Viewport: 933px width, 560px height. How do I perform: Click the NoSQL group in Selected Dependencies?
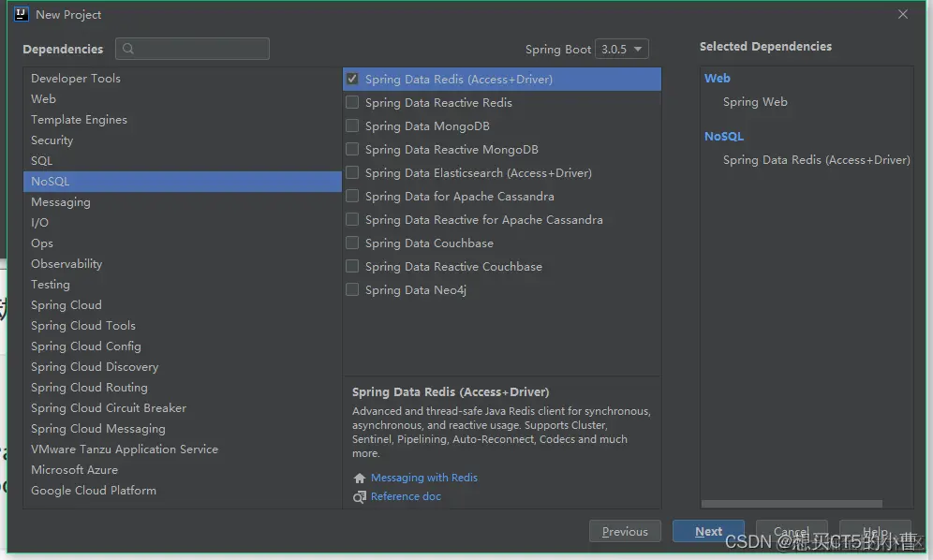(x=724, y=137)
